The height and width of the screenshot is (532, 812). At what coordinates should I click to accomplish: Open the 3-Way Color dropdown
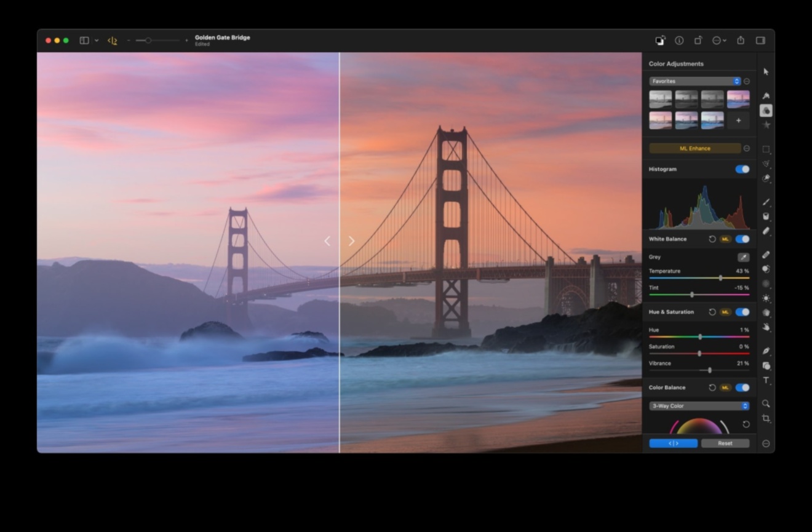[699, 406]
